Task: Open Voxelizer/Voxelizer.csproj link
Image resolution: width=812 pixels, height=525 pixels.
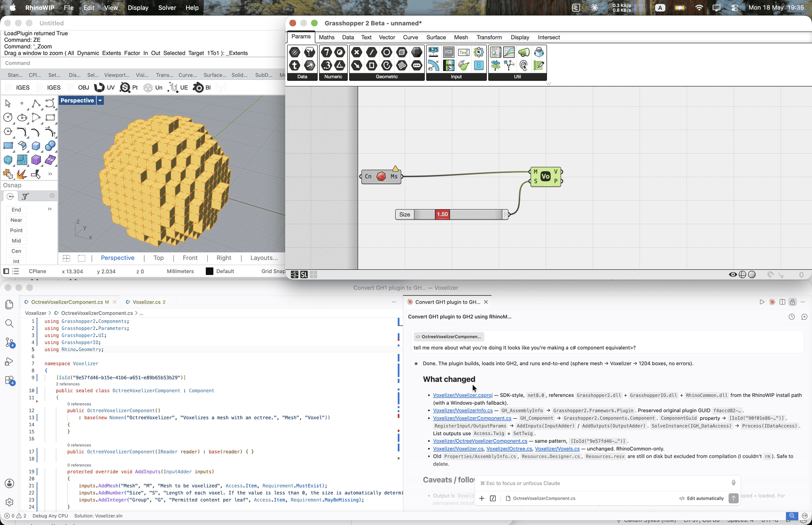Action: tap(463, 395)
